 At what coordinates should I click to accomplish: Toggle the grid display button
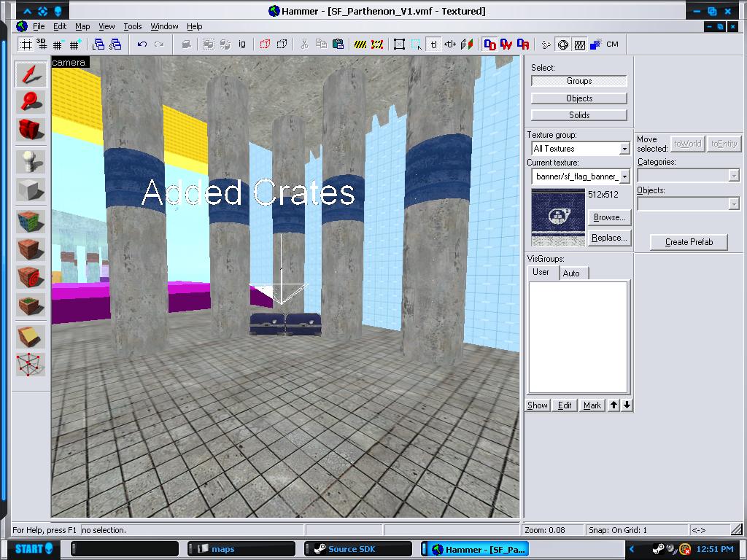[x=26, y=44]
